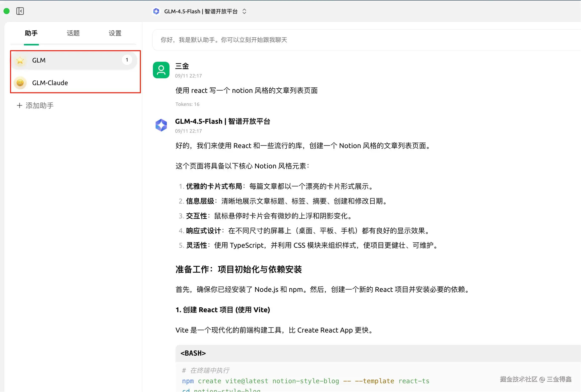Click the 添加助手 button label
The height and width of the screenshot is (392, 581).
(x=40, y=105)
